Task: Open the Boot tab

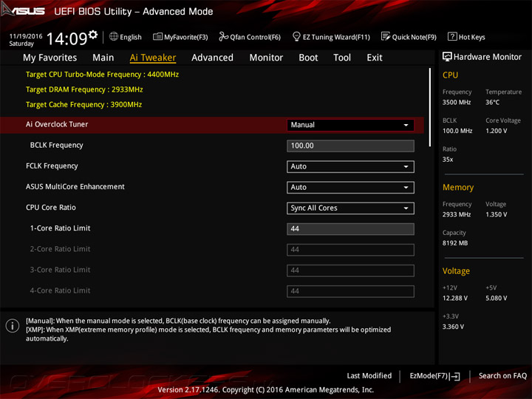Action: pos(308,58)
